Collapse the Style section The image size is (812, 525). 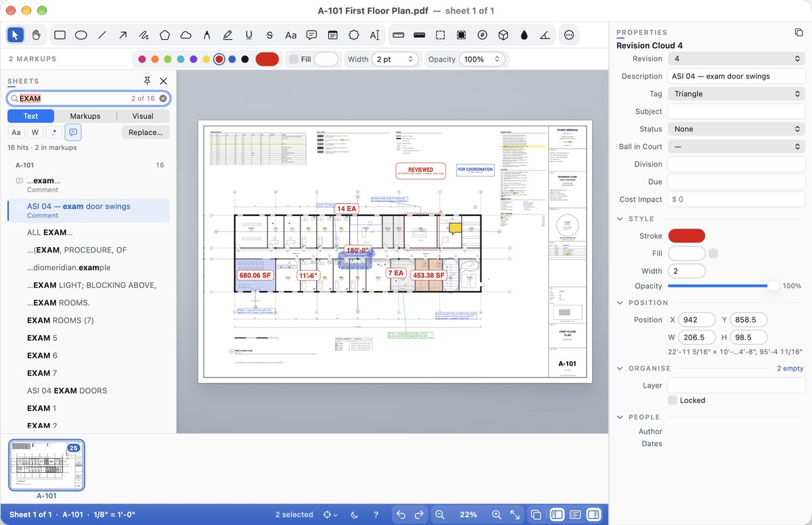[x=621, y=219]
